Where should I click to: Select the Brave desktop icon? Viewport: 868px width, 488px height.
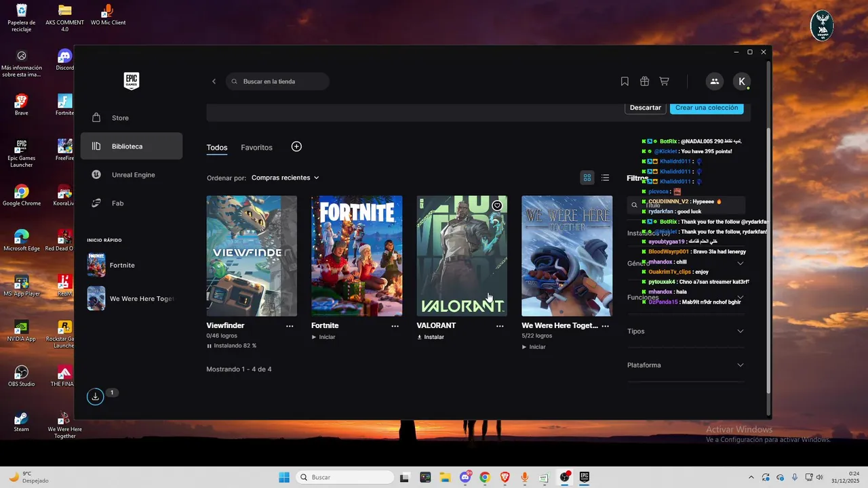[22, 105]
